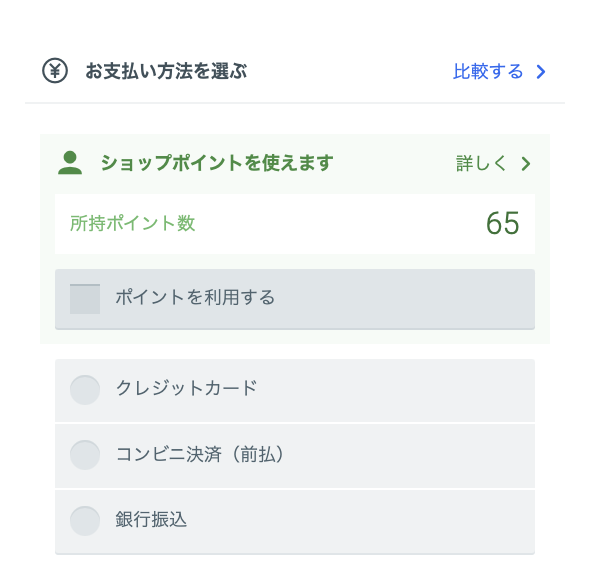Open the 詳しく details link

[x=481, y=163]
